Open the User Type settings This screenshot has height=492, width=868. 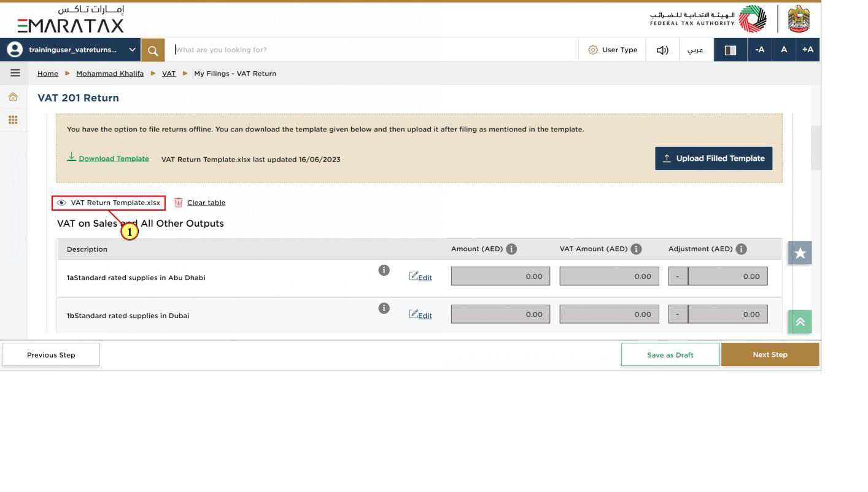[613, 50]
